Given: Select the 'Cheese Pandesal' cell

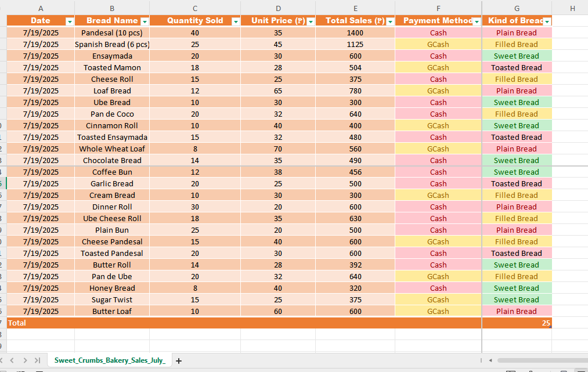Looking at the screenshot, I should tap(112, 242).
